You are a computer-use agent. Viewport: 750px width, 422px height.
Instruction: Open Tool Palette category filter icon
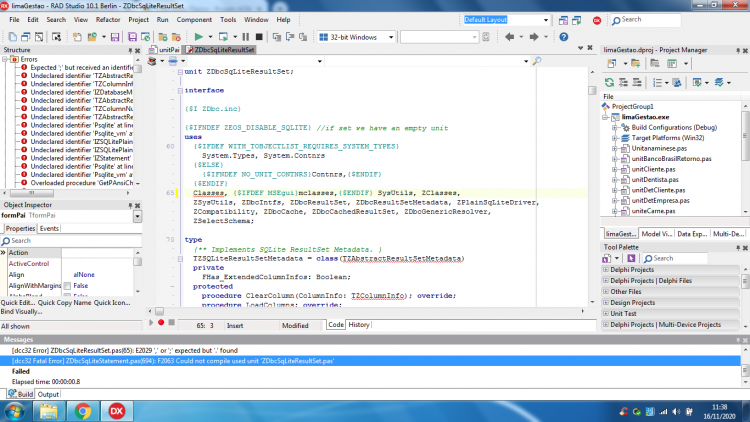pos(607,258)
